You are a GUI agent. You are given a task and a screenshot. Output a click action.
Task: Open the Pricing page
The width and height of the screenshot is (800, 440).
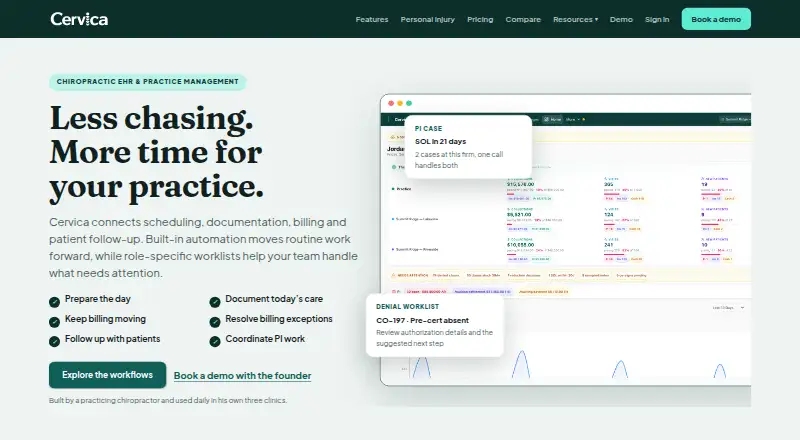point(480,19)
